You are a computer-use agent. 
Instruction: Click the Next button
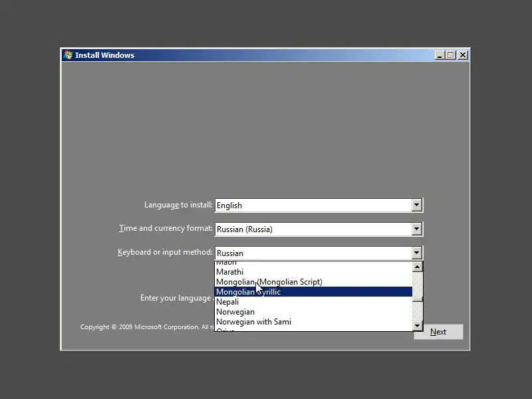[438, 331]
